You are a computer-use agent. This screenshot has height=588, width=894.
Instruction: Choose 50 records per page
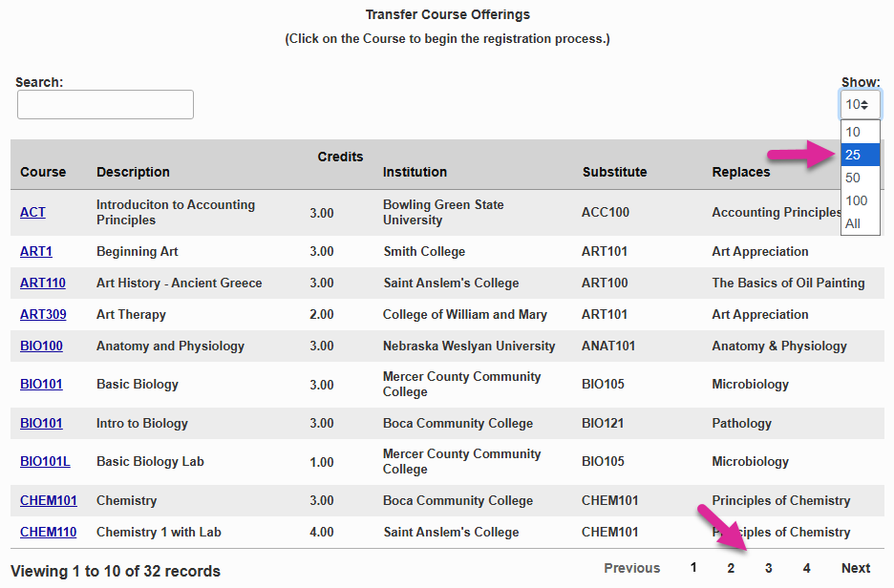pyautogui.click(x=853, y=178)
